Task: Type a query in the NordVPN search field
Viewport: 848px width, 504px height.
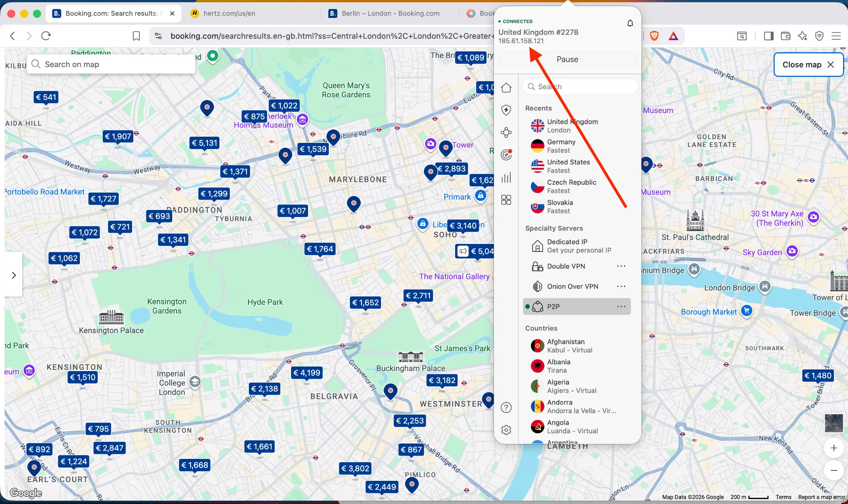Action: (x=579, y=87)
